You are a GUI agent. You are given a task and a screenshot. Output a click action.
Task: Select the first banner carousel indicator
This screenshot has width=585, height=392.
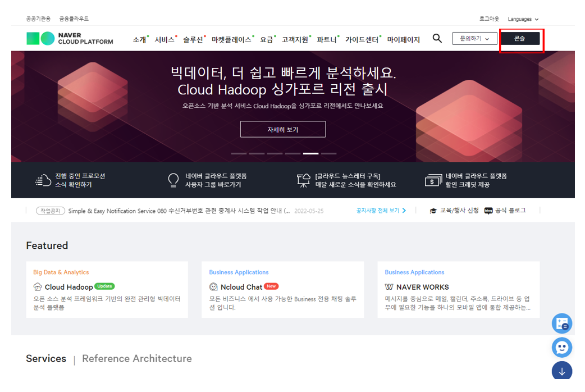click(239, 153)
